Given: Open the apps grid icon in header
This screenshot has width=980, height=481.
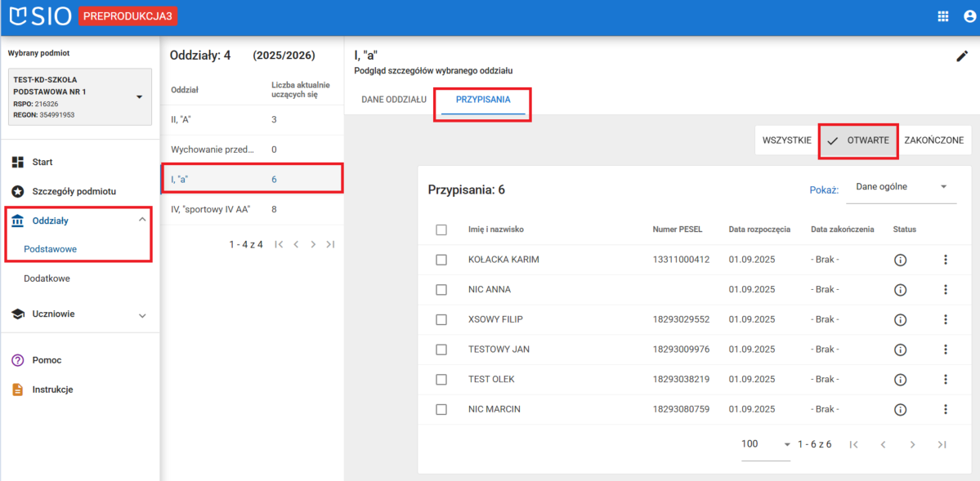Looking at the screenshot, I should click(x=943, y=16).
